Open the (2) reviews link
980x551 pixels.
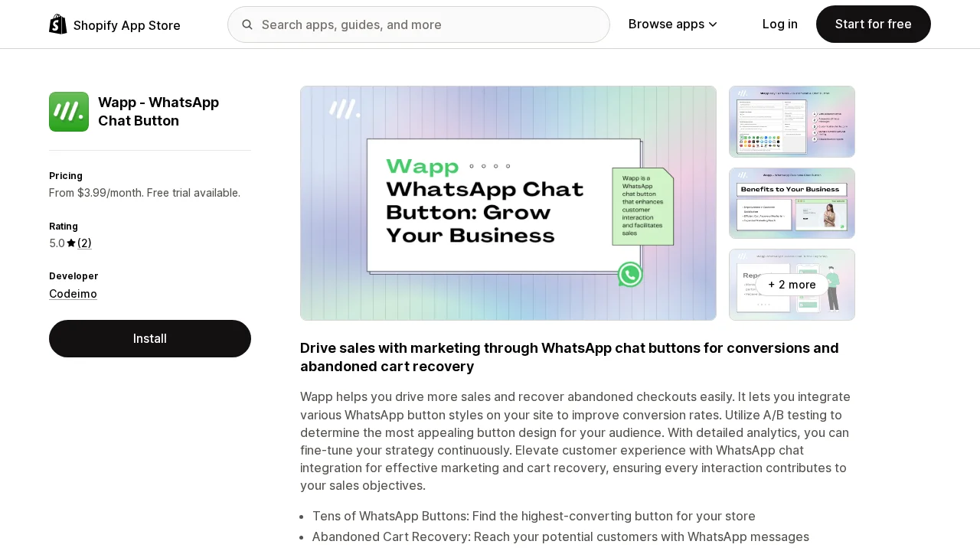(84, 243)
